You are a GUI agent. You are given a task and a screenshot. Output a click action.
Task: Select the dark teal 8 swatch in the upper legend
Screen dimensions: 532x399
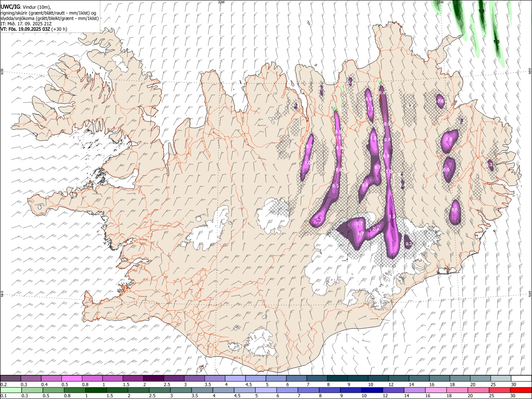[x=337, y=378]
